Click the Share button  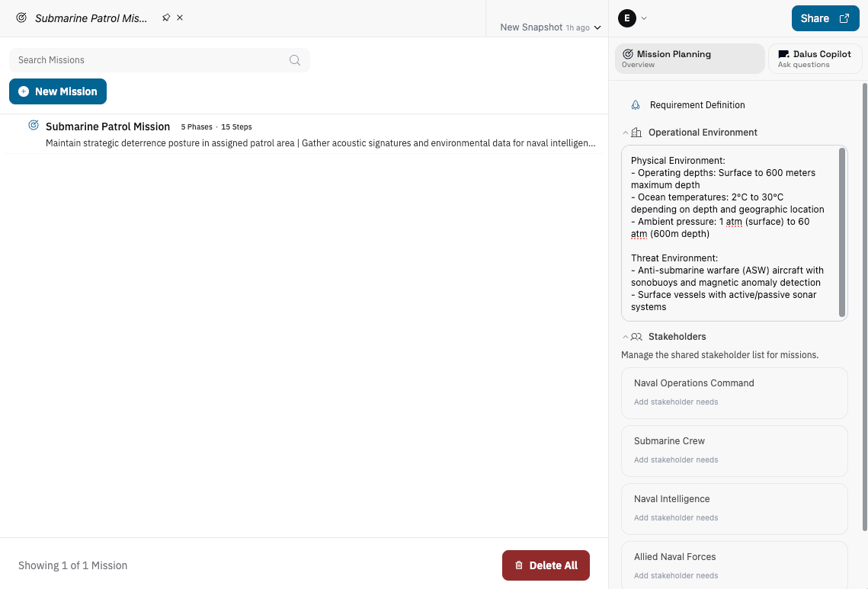point(825,18)
